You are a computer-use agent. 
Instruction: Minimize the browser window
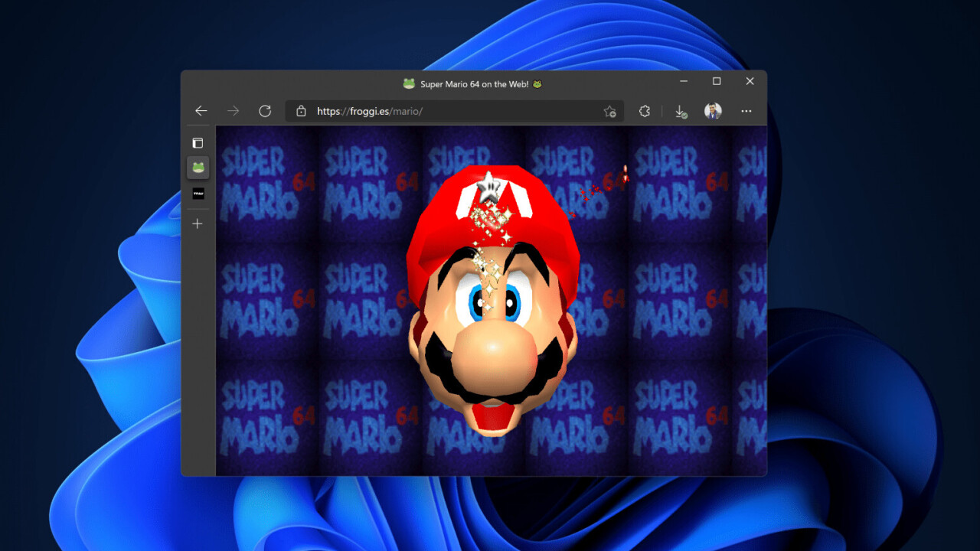683,81
